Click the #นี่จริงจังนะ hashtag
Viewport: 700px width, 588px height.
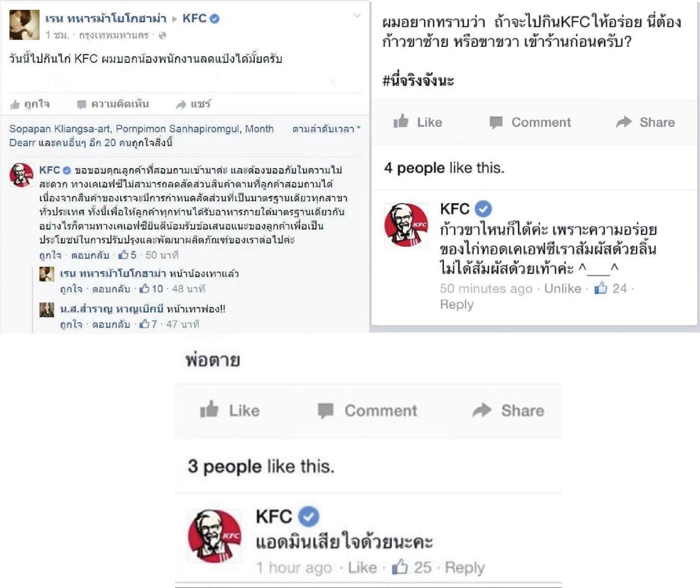tap(418, 81)
